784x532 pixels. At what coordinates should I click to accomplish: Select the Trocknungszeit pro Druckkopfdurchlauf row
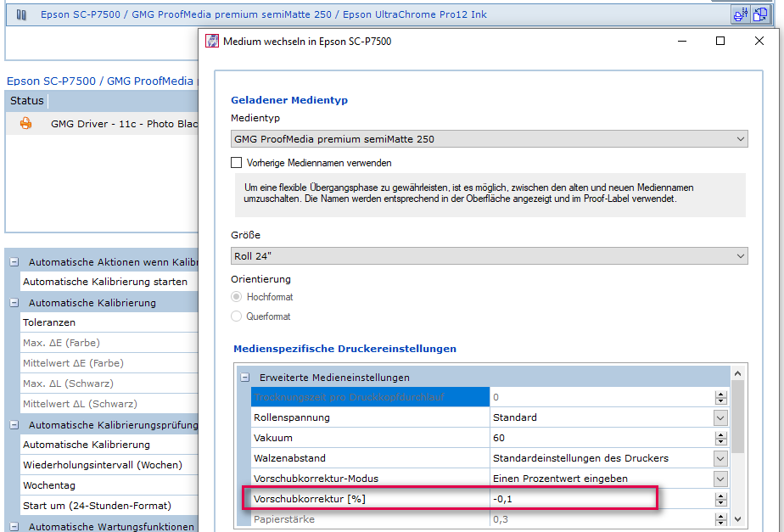tap(371, 397)
